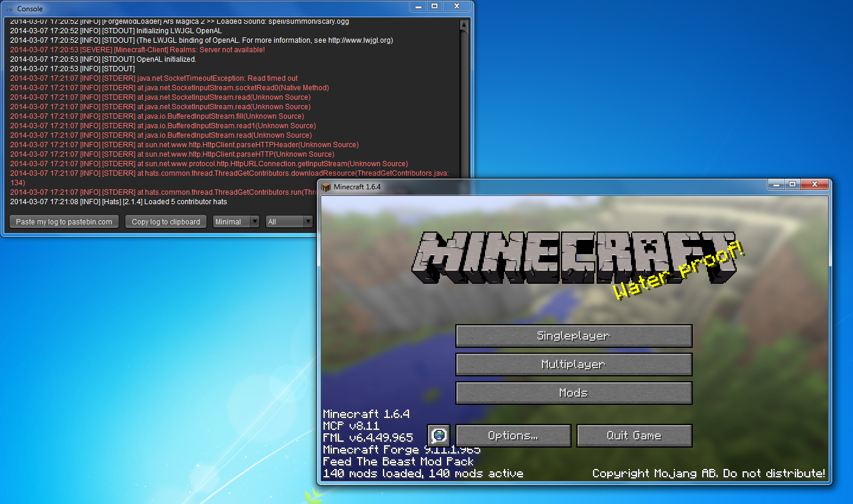Click 'Feed The Beast Mod Pack' text

pyautogui.click(x=398, y=462)
